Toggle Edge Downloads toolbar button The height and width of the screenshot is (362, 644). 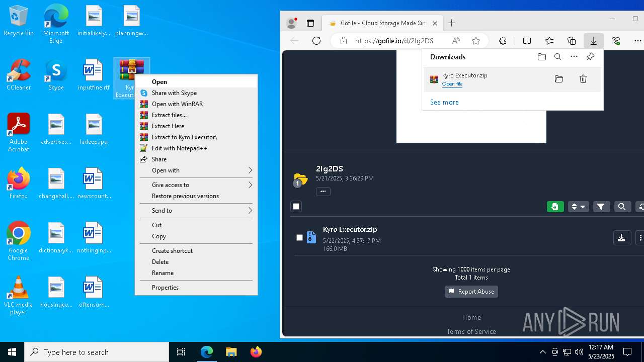[594, 41]
